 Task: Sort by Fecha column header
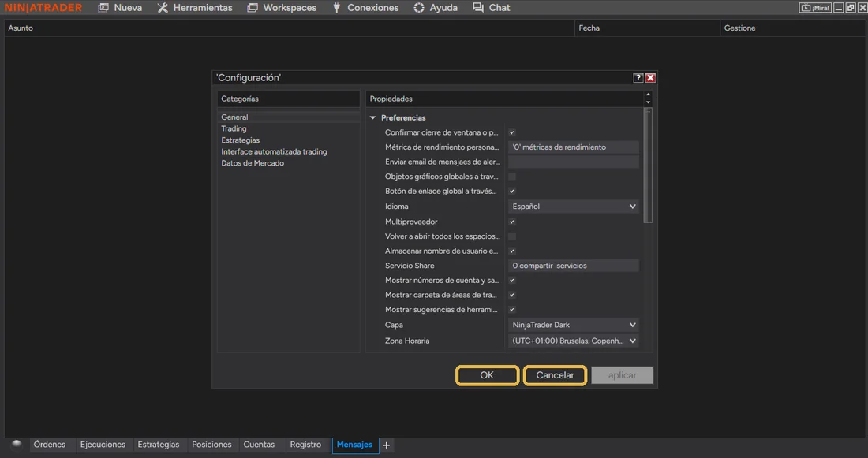click(647, 28)
